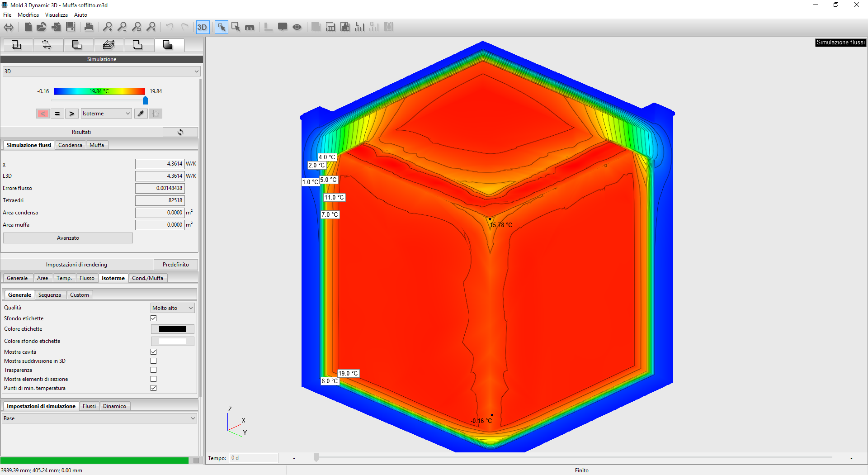Open the Qualità dropdown set to Molto alto
The image size is (868, 475).
point(172,308)
